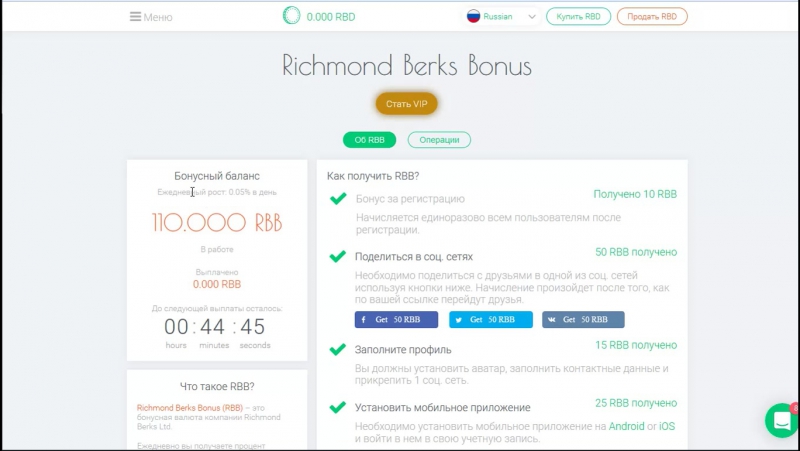The height and width of the screenshot is (451, 800).
Task: Select the Об RBB tab
Action: click(x=369, y=140)
